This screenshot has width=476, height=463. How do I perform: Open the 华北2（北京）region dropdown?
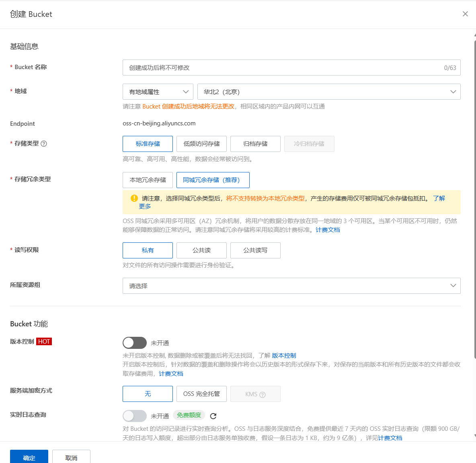329,92
